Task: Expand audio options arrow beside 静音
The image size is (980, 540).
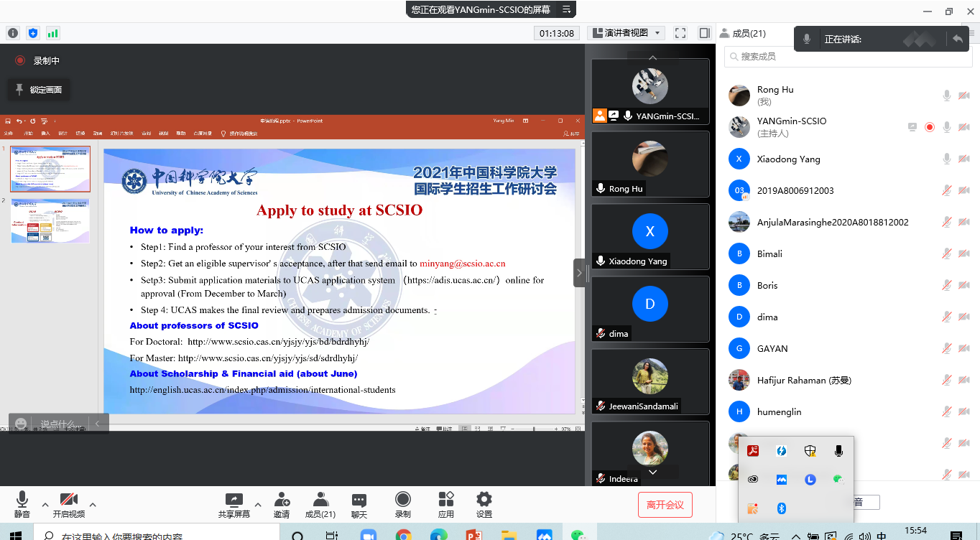Action: (45, 504)
